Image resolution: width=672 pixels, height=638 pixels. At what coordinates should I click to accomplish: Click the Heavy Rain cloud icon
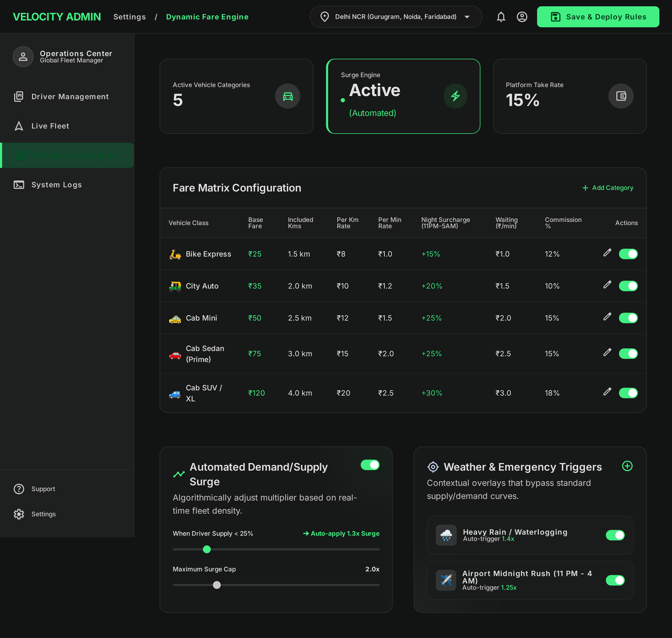pos(446,535)
